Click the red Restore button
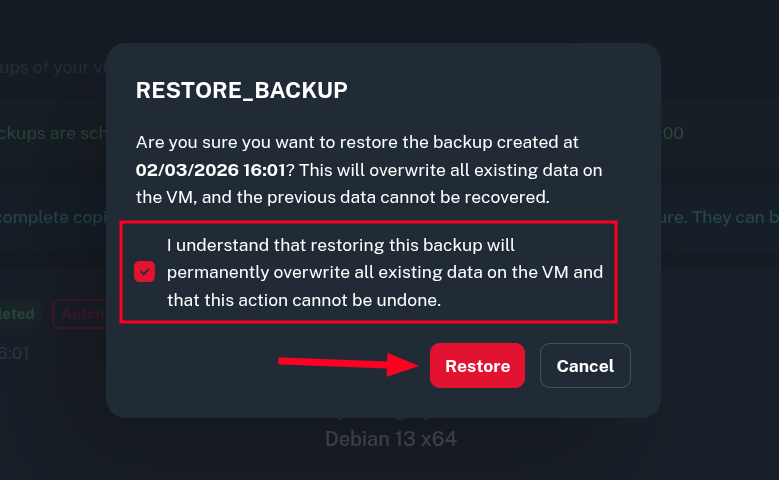 click(477, 366)
